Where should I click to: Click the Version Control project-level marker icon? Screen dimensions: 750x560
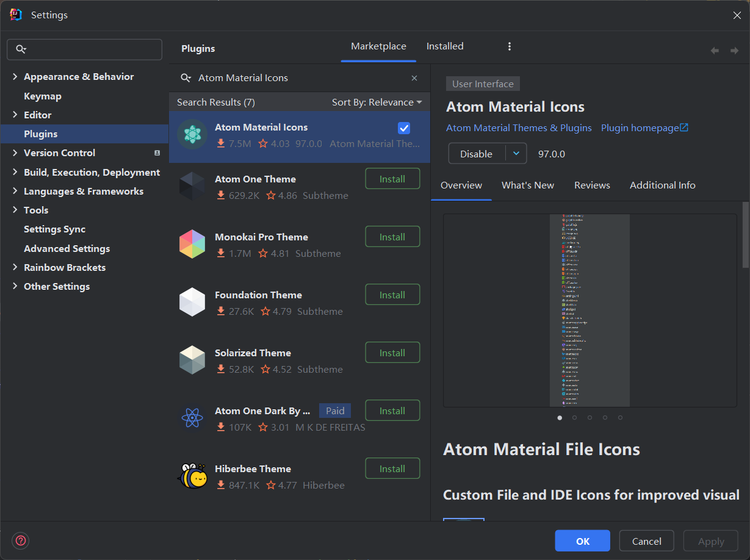click(x=157, y=153)
